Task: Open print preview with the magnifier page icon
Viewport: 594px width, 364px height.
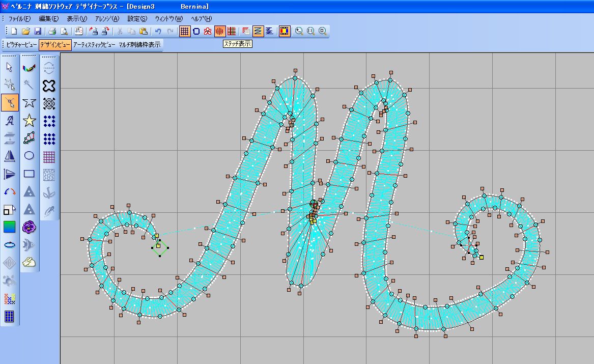Action: pos(64,31)
